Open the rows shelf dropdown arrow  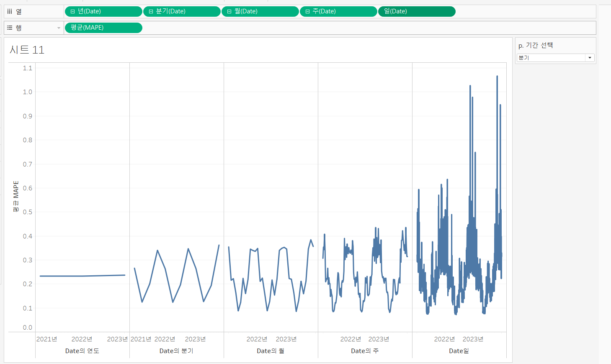click(59, 28)
